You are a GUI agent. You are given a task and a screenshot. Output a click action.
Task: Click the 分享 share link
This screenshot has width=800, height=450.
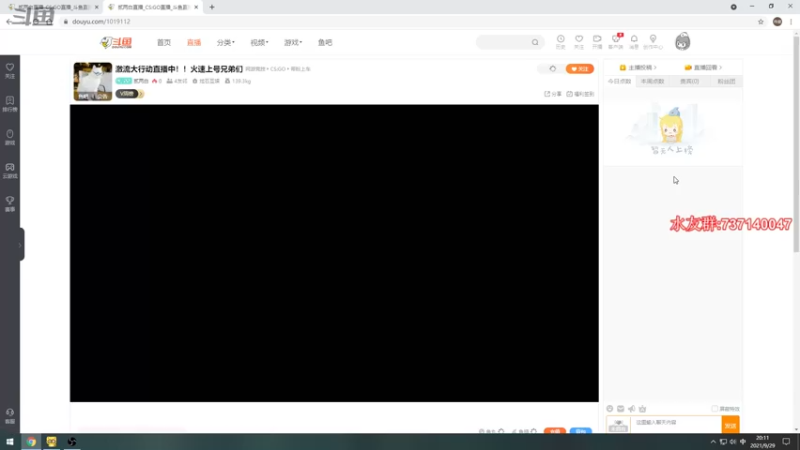553,94
